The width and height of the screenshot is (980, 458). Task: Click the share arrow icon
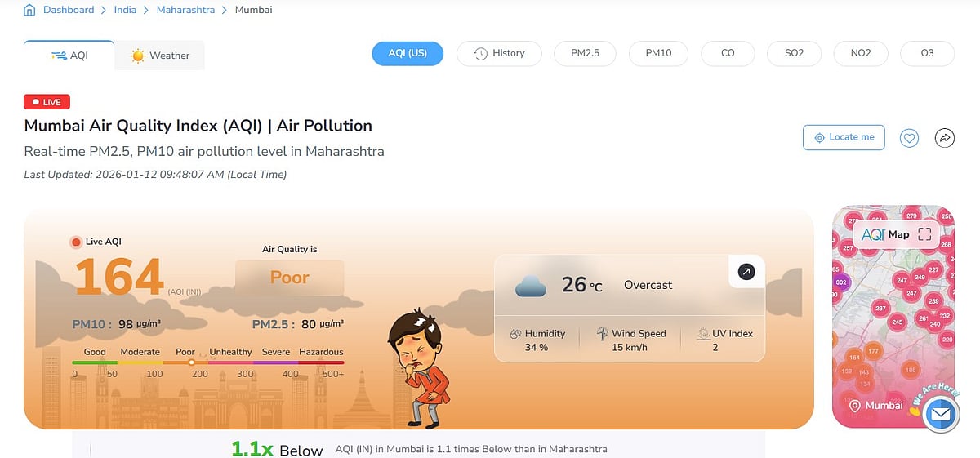pos(944,138)
